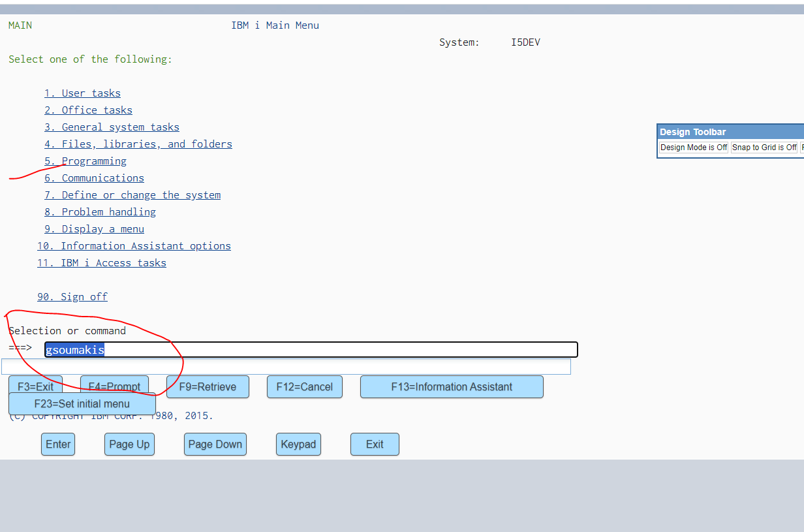Select 7. Define or change the system
Image resolution: width=804 pixels, height=532 pixels.
pos(132,195)
